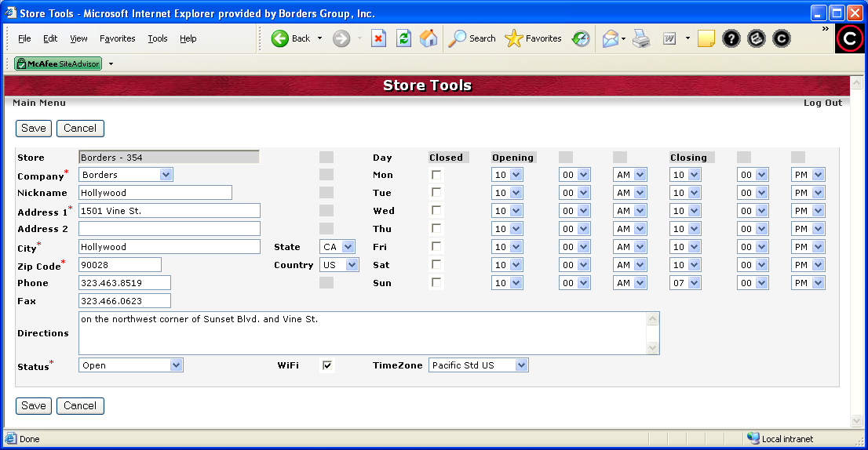
Task: Click the bottom Cancel button
Action: 80,406
